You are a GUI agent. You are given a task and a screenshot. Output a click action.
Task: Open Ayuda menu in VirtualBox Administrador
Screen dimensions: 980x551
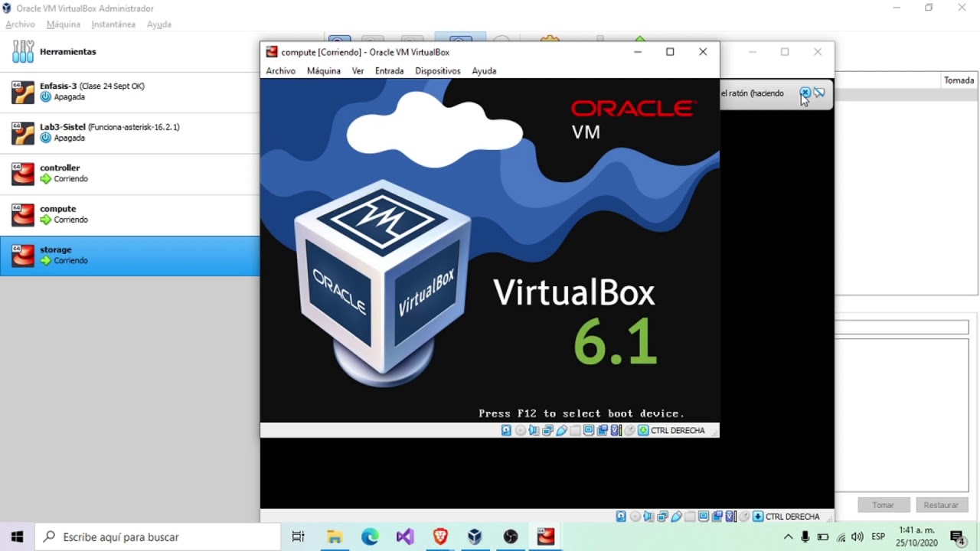[159, 24]
